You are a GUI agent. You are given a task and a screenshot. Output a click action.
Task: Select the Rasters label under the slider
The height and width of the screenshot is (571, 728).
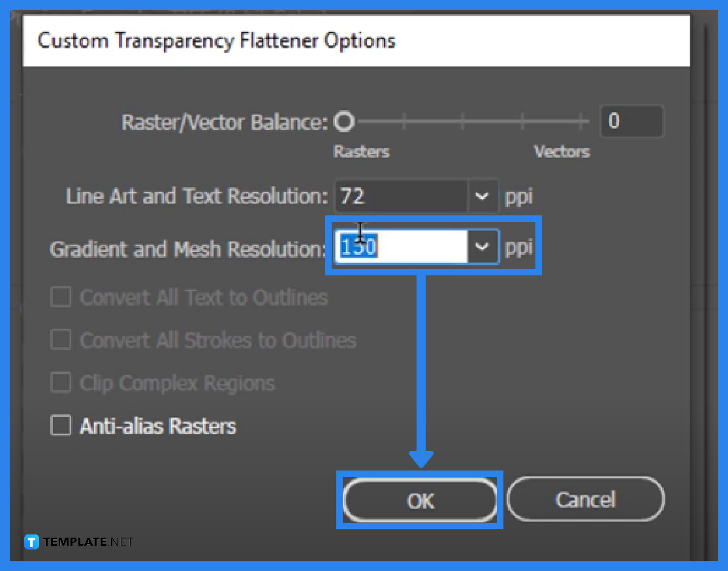click(361, 151)
